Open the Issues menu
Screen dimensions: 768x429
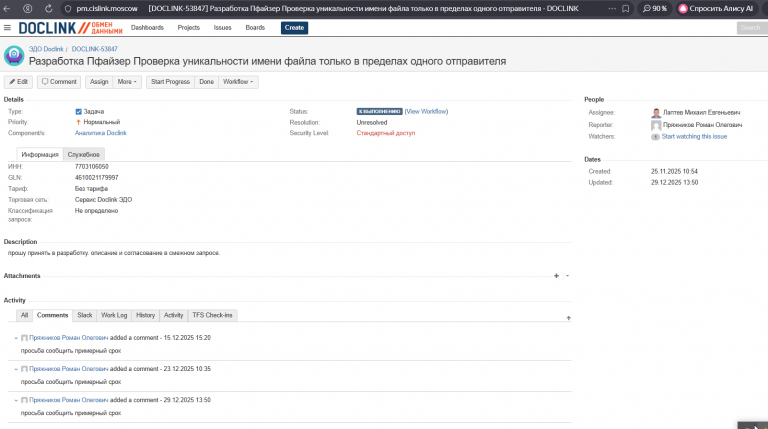(222, 27)
